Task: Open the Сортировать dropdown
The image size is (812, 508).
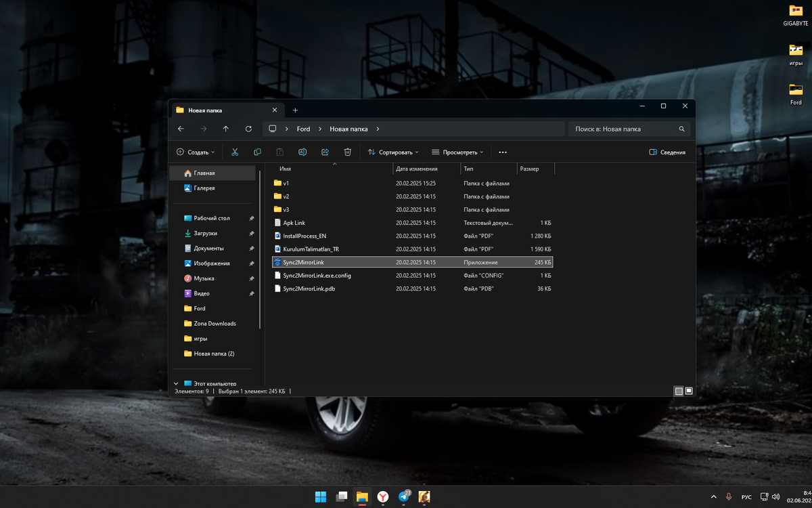Action: tap(393, 152)
